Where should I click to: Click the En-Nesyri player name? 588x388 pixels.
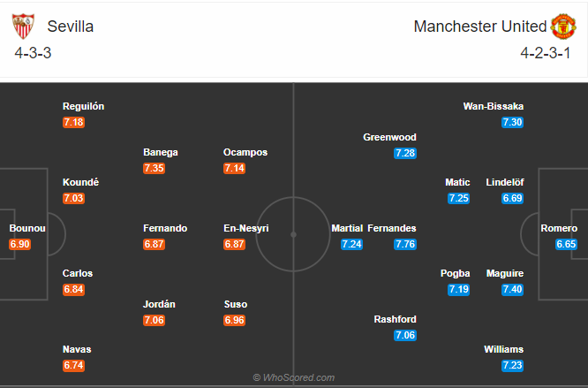click(246, 228)
